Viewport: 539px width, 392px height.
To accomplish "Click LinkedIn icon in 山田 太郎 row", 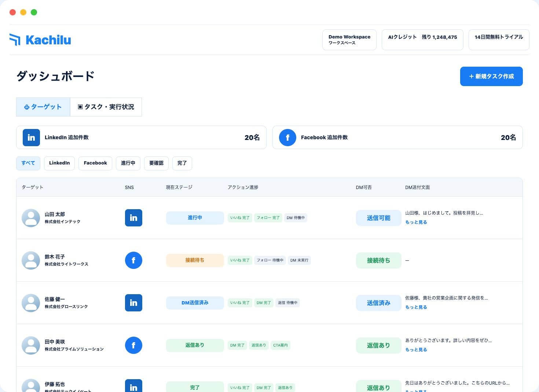I will pyautogui.click(x=133, y=218).
